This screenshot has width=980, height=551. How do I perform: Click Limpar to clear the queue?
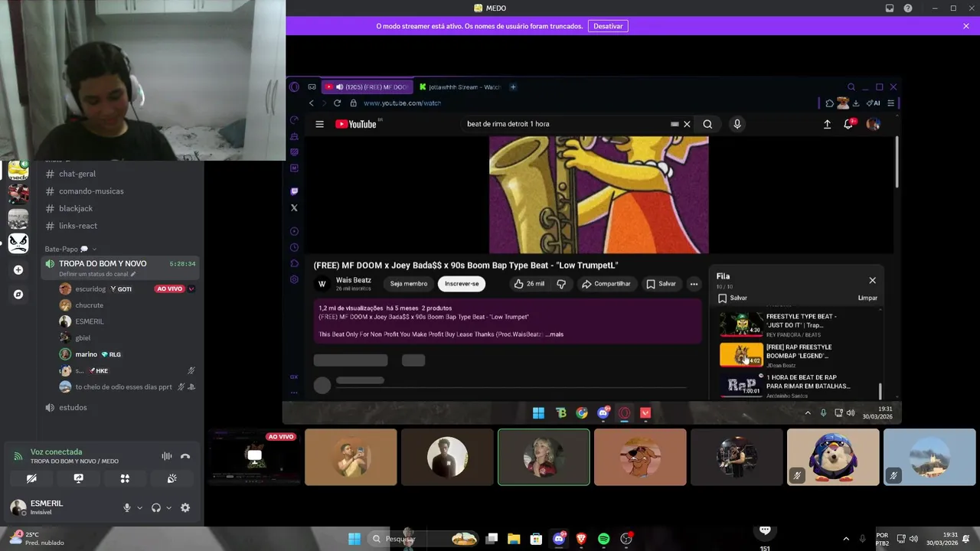[867, 298]
